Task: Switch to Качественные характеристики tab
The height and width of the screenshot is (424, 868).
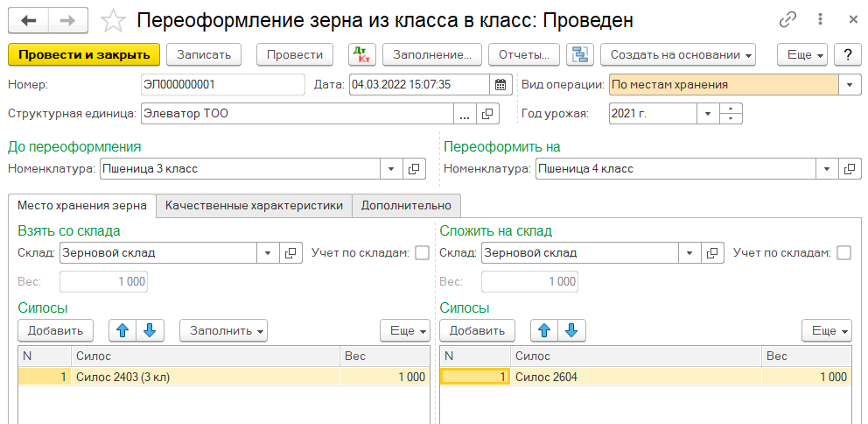Action: (x=254, y=206)
